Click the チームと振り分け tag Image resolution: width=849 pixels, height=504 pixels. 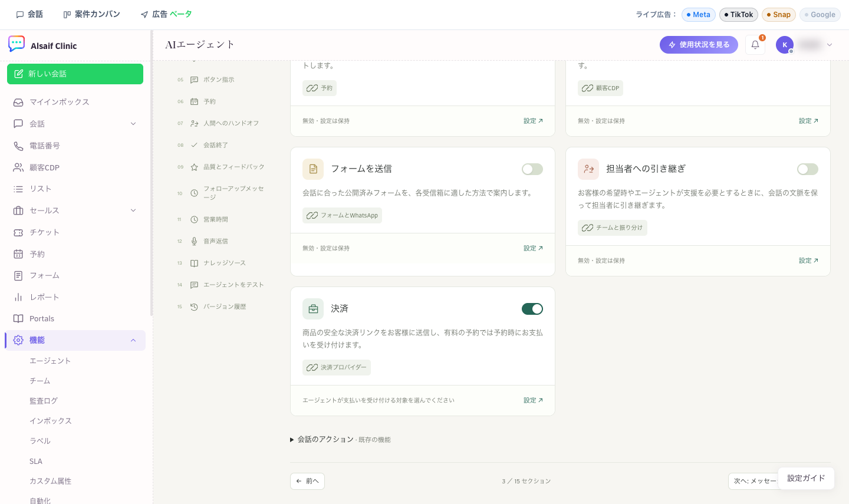click(613, 228)
